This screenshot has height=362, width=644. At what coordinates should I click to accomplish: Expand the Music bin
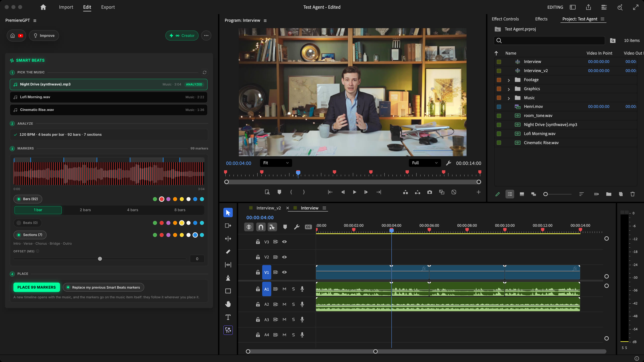[x=509, y=98]
